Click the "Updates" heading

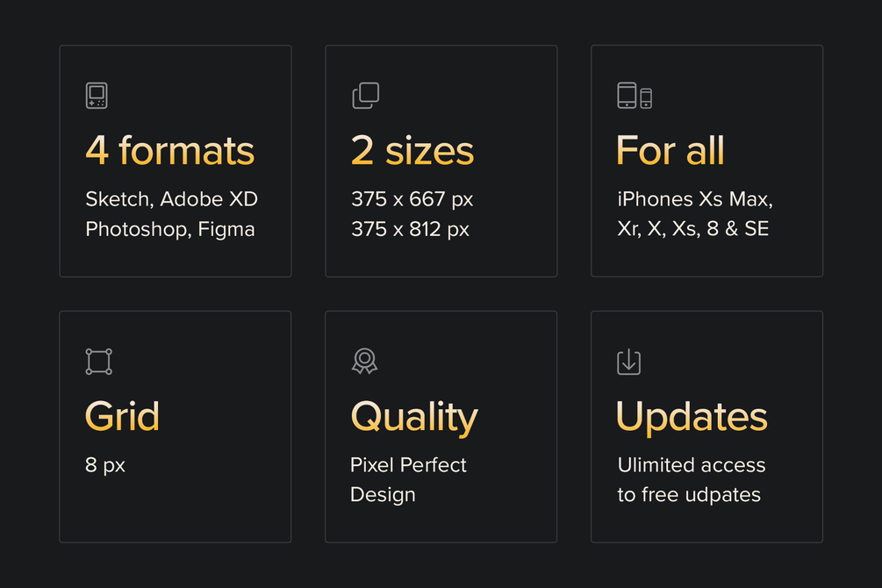pyautogui.click(x=692, y=417)
